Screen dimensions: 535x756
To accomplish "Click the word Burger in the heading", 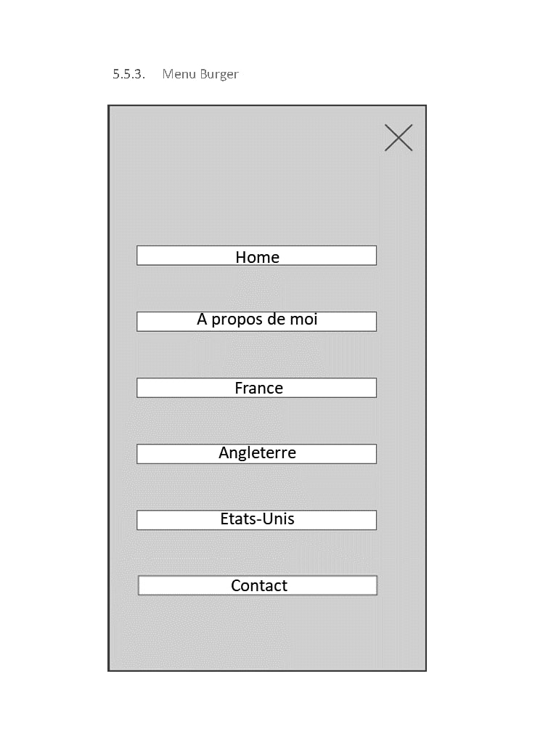I will 219,74.
